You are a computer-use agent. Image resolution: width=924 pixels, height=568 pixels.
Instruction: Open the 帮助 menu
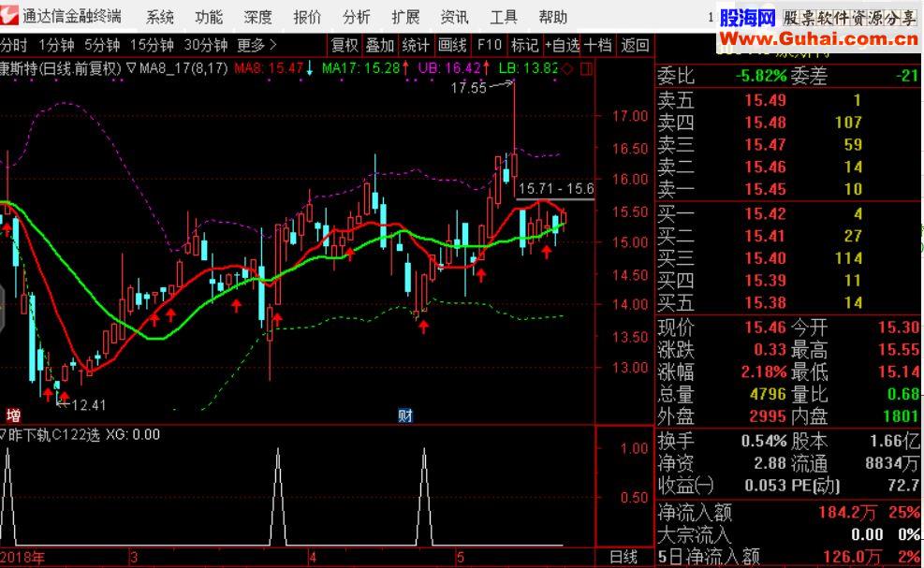pyautogui.click(x=552, y=17)
